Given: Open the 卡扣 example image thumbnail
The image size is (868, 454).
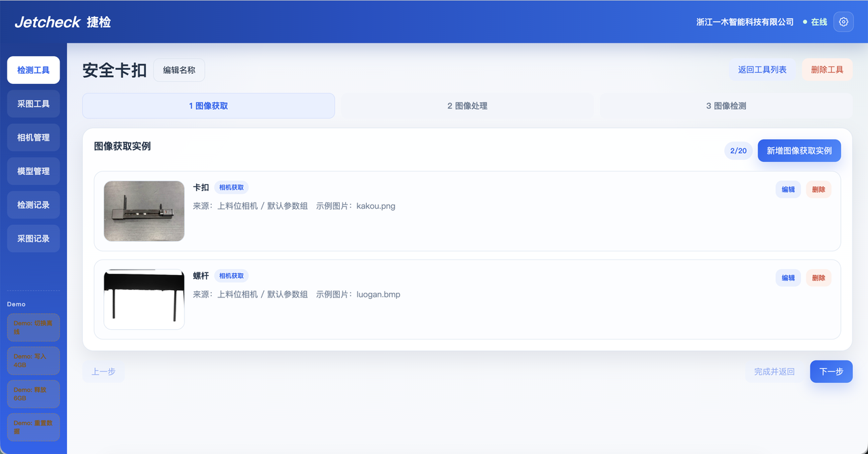Looking at the screenshot, I should point(144,211).
